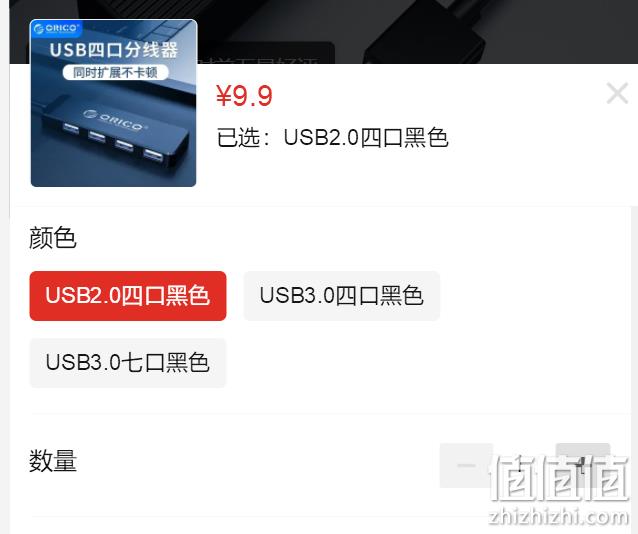Click the 数量 label
This screenshot has height=534, width=638.
tap(52, 461)
